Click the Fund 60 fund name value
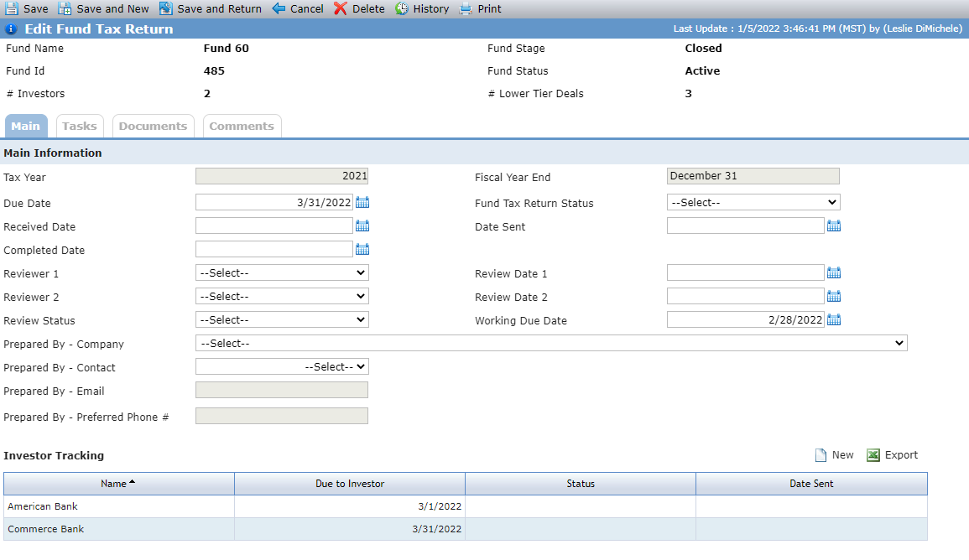This screenshot has height=560, width=969. coord(227,48)
